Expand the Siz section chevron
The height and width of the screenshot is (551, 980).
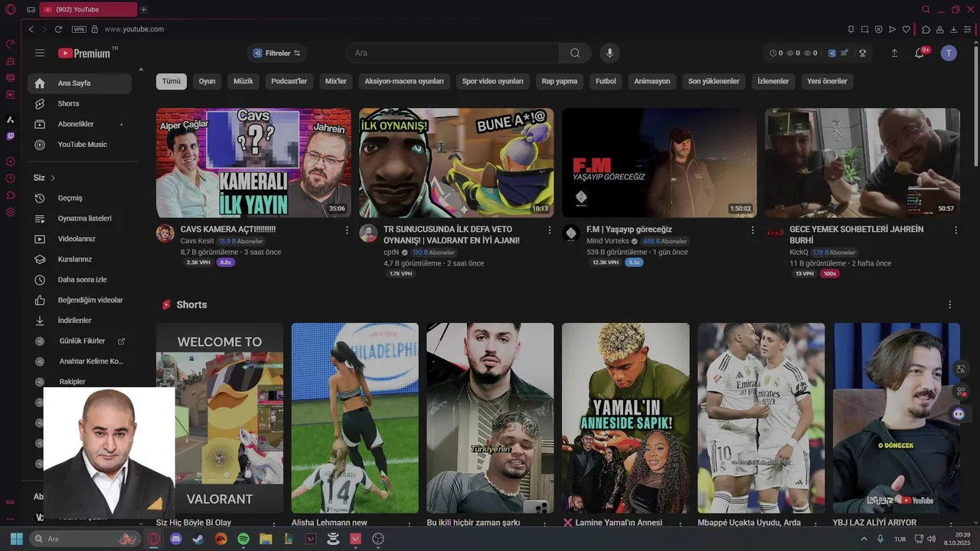tap(53, 178)
